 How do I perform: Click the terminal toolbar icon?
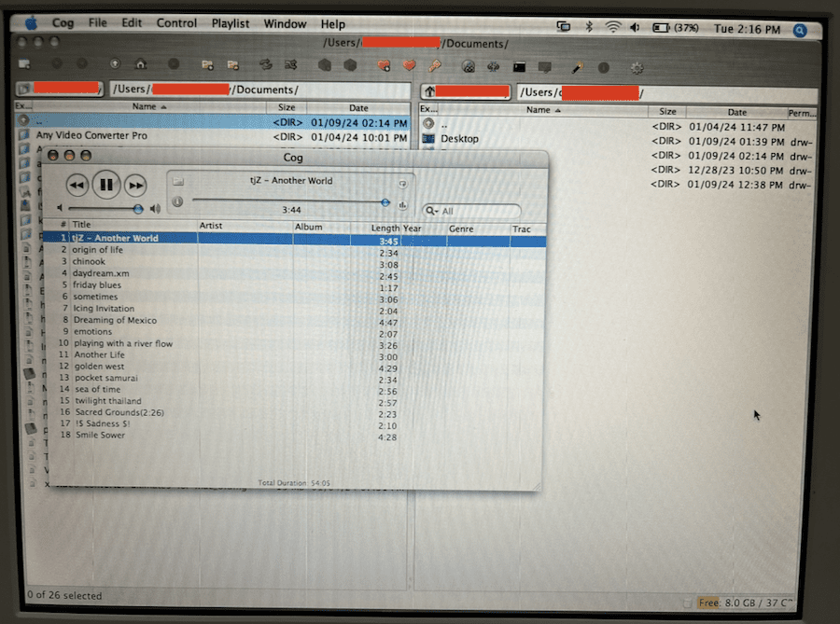519,67
